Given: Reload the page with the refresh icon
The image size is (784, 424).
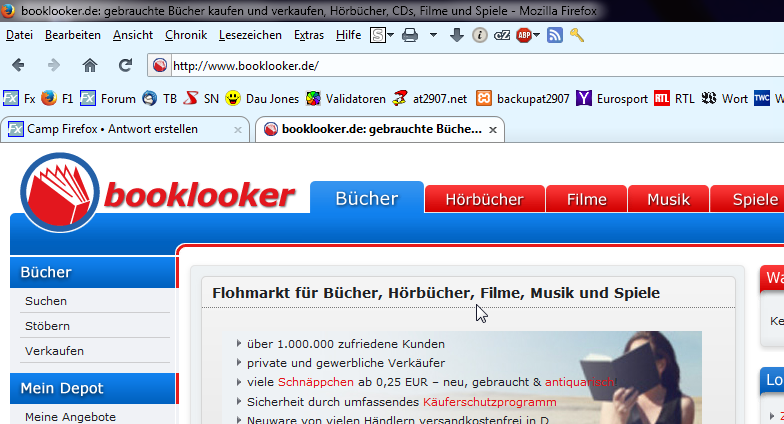Looking at the screenshot, I should click(x=125, y=65).
